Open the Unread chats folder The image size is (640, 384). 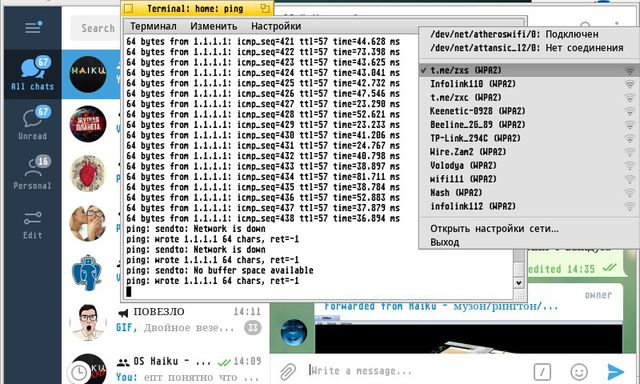click(x=33, y=124)
